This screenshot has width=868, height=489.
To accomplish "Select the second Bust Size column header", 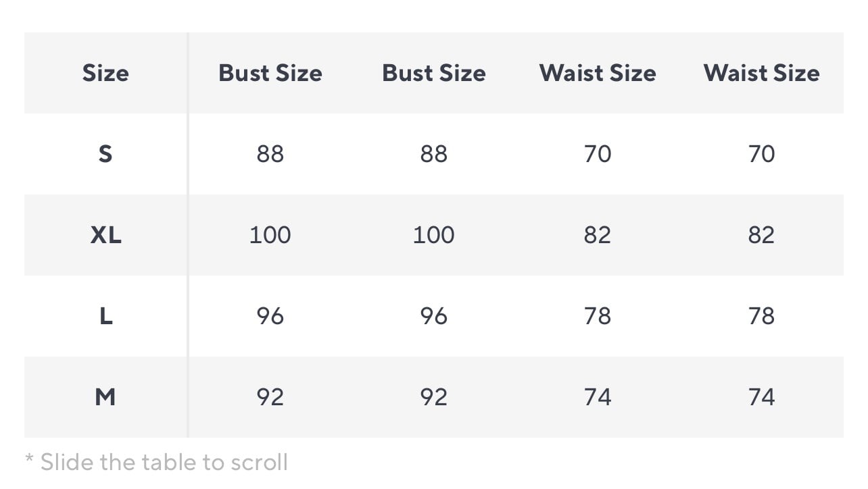I will (x=433, y=73).
